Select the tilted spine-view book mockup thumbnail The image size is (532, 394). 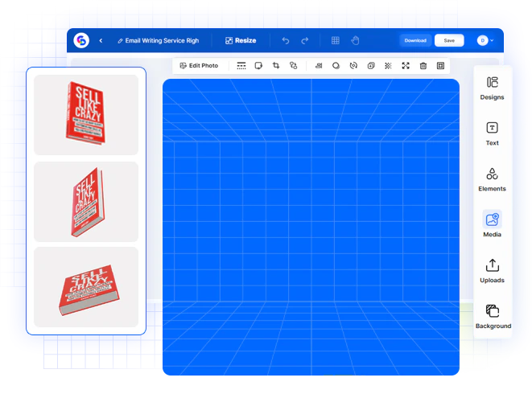86,202
